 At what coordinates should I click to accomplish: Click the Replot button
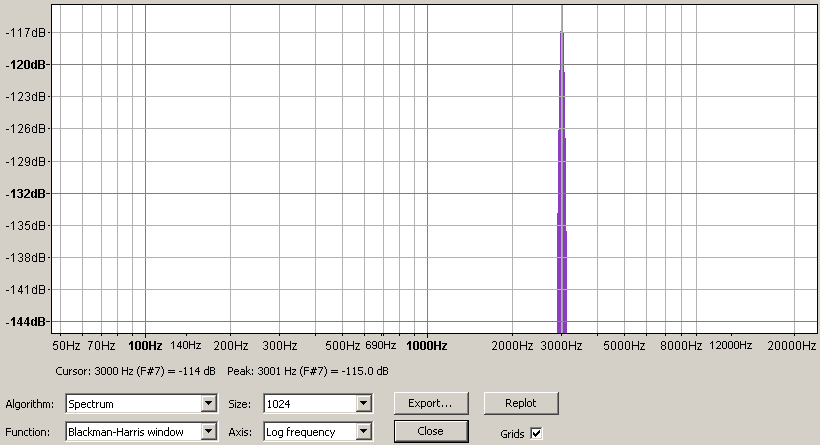(x=521, y=403)
